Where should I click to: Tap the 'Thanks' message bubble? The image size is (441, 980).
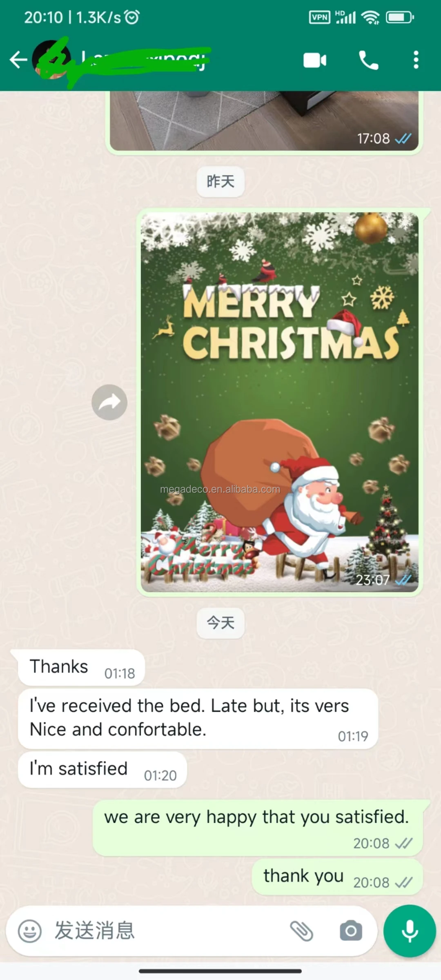tap(81, 667)
